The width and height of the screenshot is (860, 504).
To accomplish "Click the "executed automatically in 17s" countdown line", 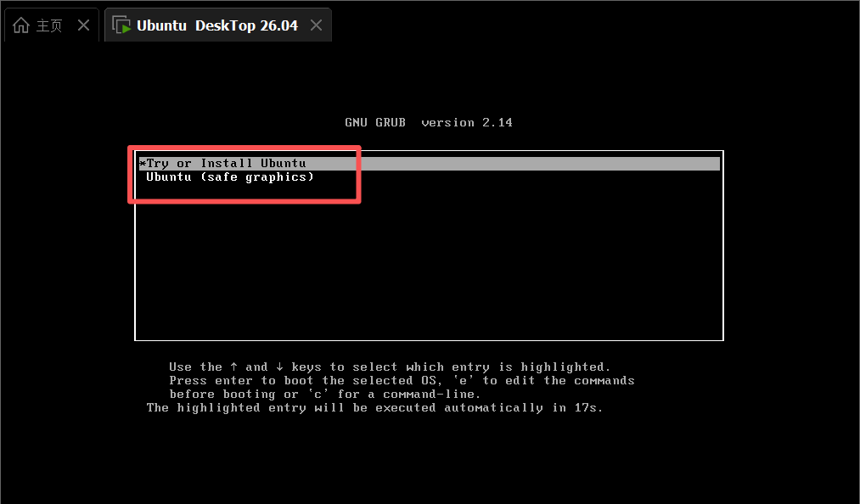I will [x=374, y=408].
